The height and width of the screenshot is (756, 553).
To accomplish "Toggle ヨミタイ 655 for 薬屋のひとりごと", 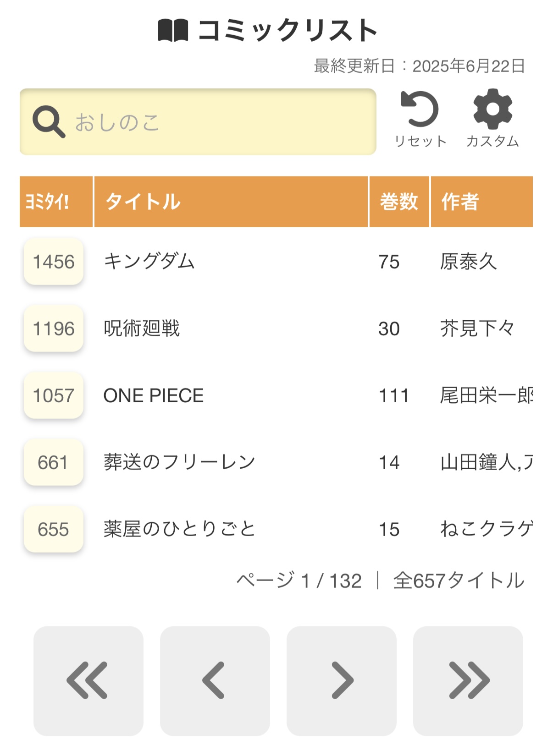I will (54, 529).
